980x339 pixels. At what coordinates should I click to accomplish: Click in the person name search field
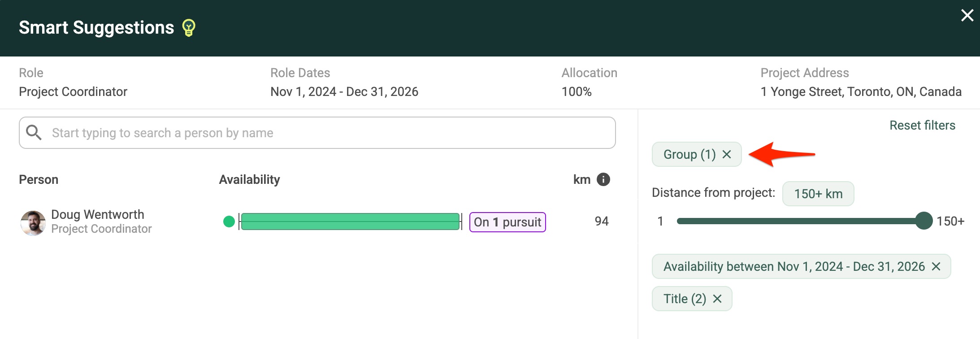point(317,133)
